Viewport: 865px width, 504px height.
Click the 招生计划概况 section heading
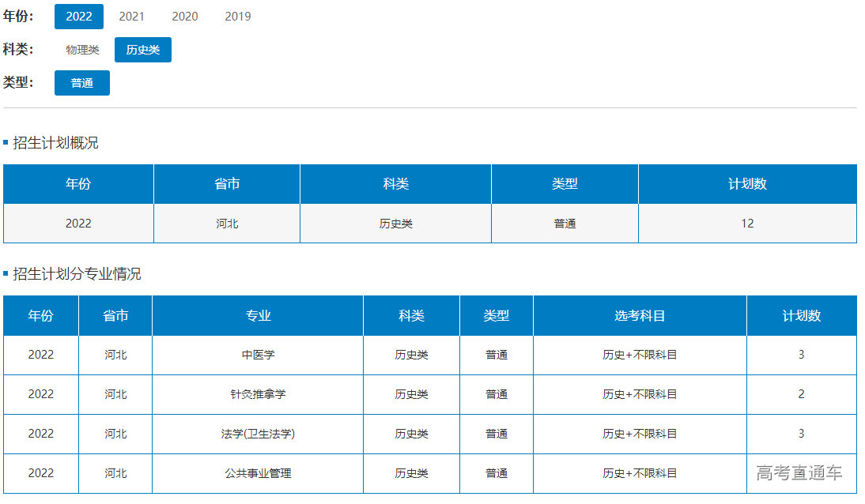[x=55, y=143]
